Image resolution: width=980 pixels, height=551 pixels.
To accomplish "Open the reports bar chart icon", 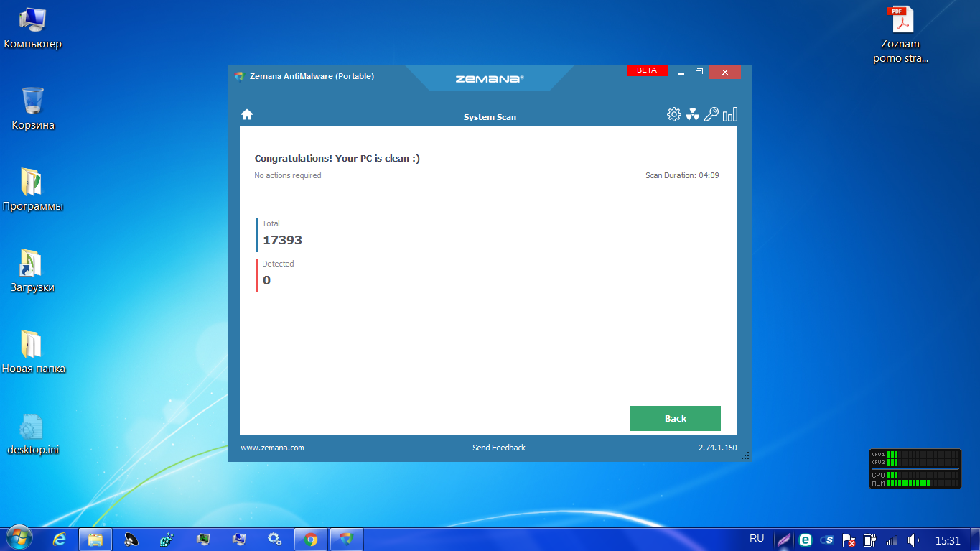I will (x=730, y=114).
